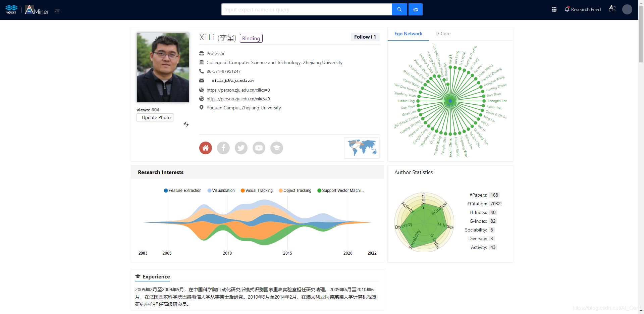This screenshot has height=314, width=644.
Task: Toggle Feature Extraction legend item
Action: [x=182, y=191]
